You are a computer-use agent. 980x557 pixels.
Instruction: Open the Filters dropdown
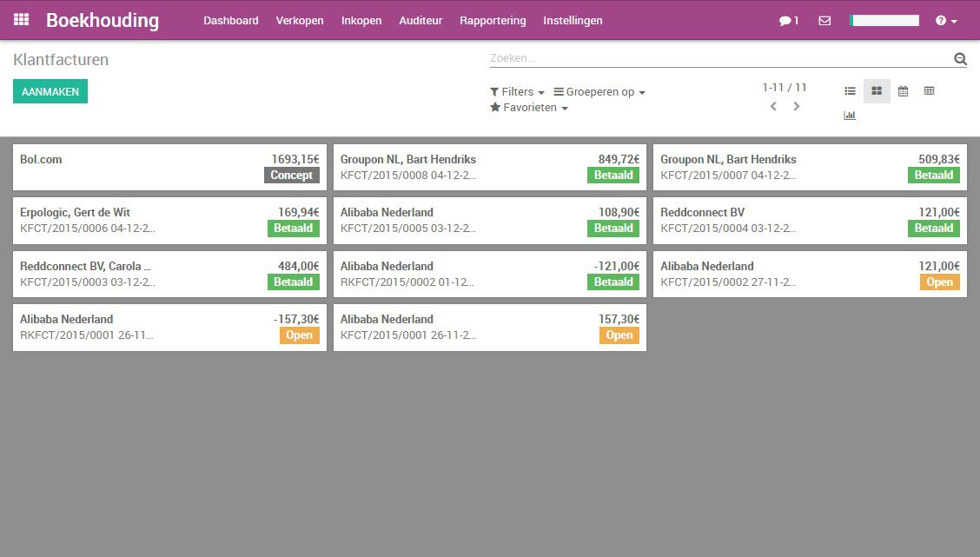[517, 91]
